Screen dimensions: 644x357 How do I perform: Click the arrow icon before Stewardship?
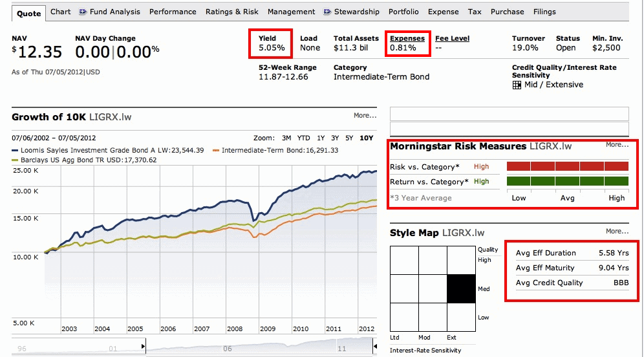click(327, 12)
